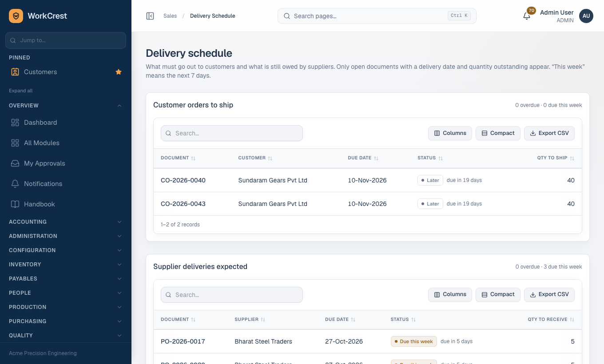Toggle the sidebar collapse icon

150,16
